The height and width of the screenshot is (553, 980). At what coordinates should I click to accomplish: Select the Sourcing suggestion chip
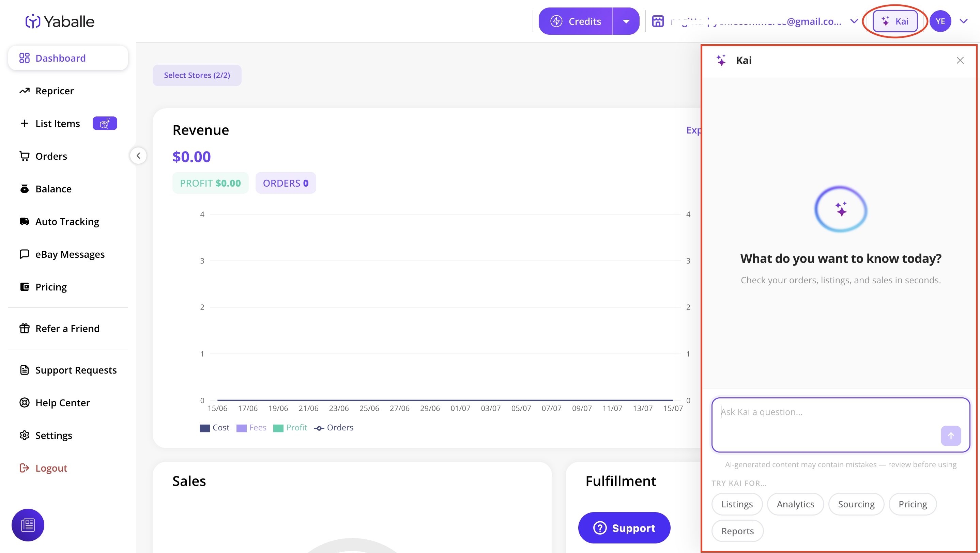(x=856, y=504)
